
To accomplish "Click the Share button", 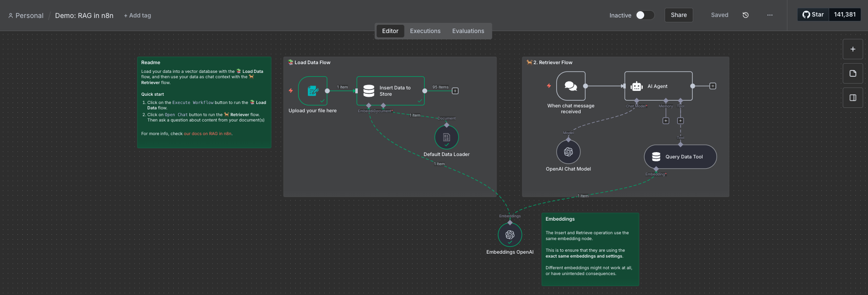I will pos(679,15).
